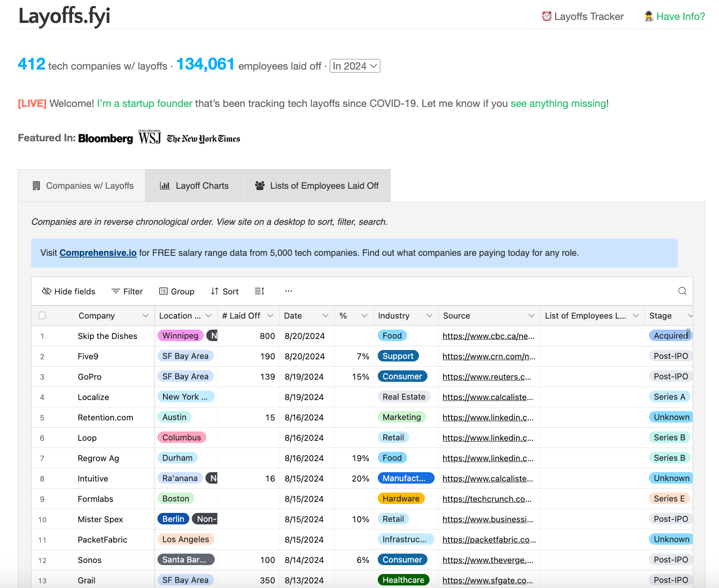This screenshot has height=588, width=719.
Task: Click the Marketing tag for Retention.com
Action: (x=402, y=417)
